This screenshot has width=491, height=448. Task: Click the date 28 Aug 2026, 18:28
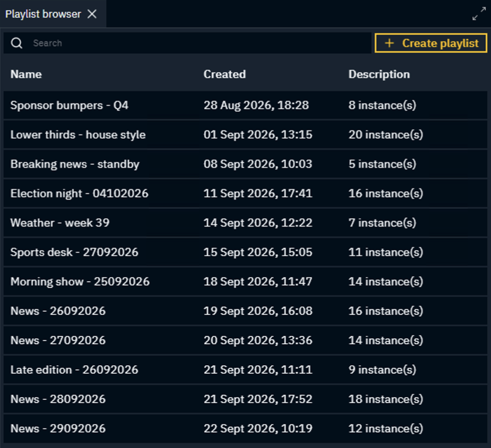256,105
